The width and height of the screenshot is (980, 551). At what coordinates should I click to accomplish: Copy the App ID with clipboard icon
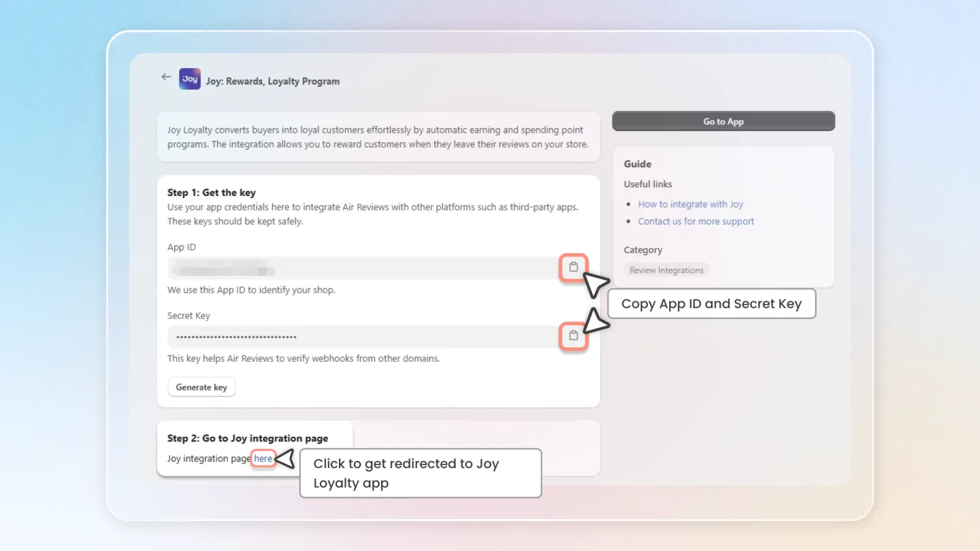(574, 267)
